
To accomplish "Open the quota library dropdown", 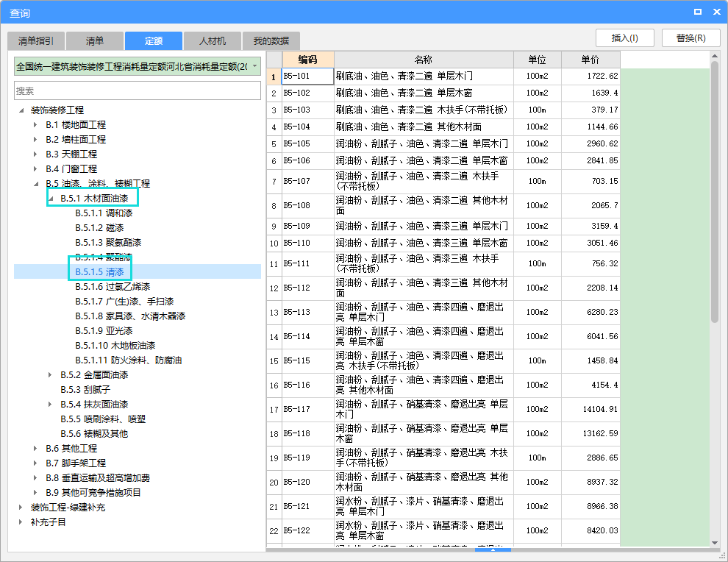I will click(255, 66).
